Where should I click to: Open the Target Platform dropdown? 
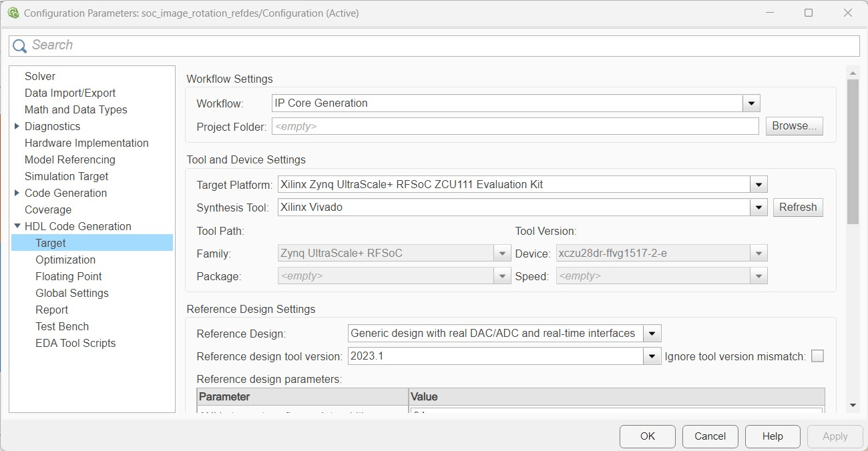click(x=758, y=185)
